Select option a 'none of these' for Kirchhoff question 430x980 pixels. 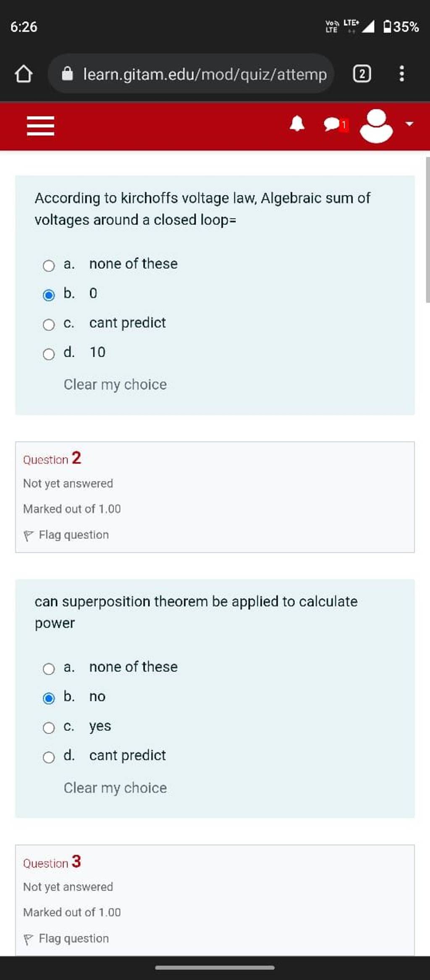49,266
